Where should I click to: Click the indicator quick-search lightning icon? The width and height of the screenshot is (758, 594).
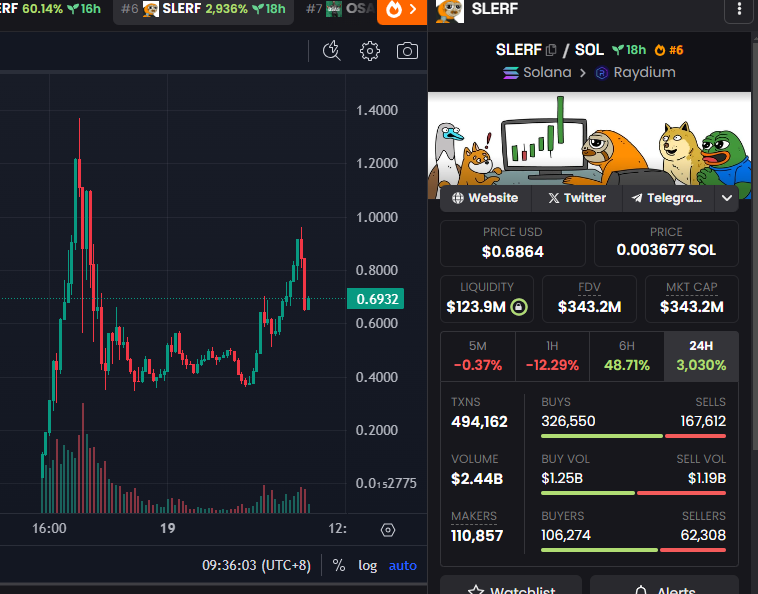(x=332, y=51)
